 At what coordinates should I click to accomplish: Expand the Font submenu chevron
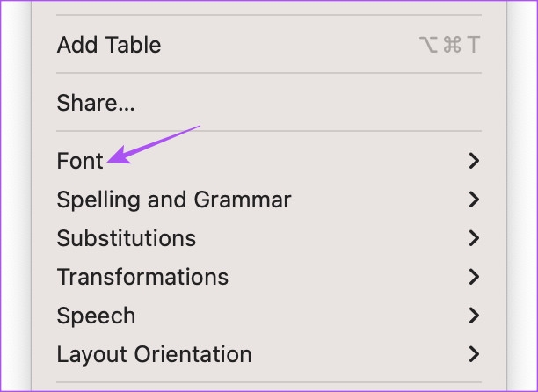[475, 161]
